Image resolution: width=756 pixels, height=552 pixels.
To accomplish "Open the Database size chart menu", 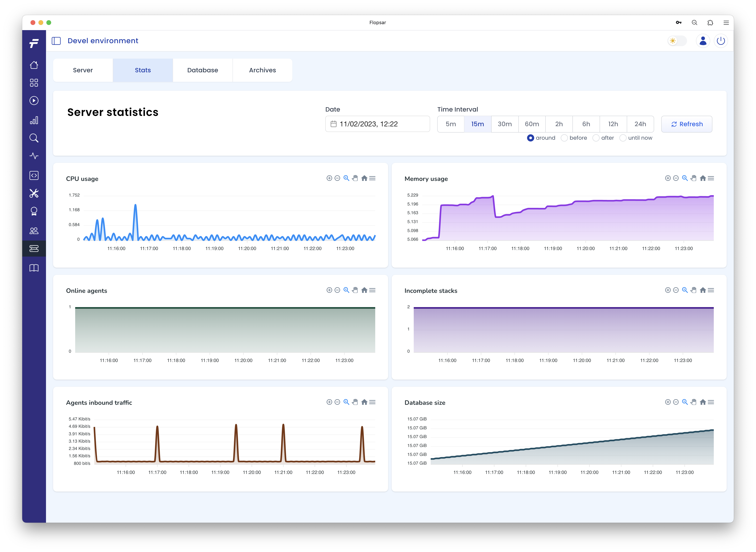I will [x=711, y=402].
